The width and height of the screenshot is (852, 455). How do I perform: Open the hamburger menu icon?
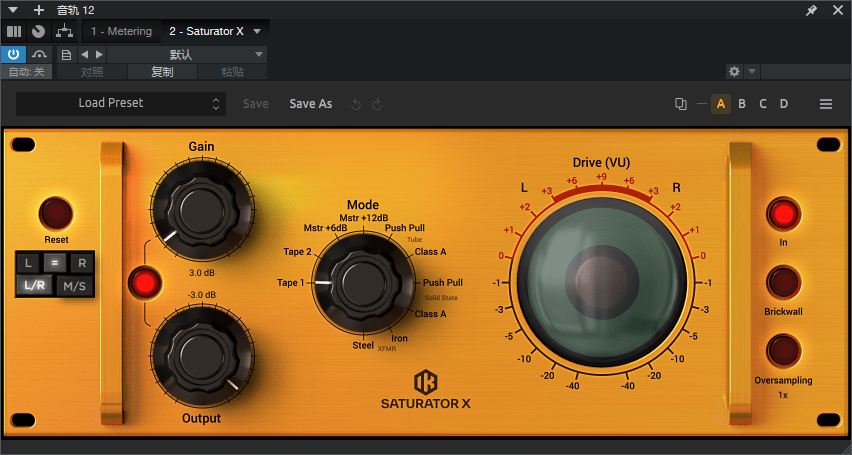click(826, 104)
